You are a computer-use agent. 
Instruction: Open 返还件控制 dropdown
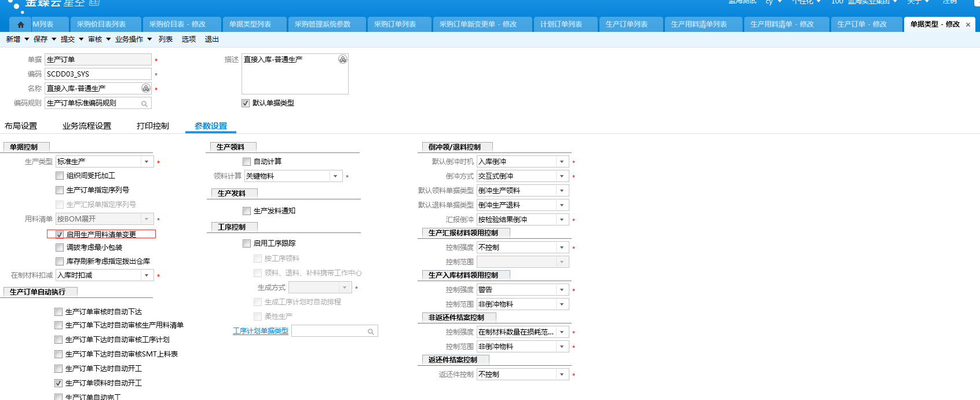point(562,374)
